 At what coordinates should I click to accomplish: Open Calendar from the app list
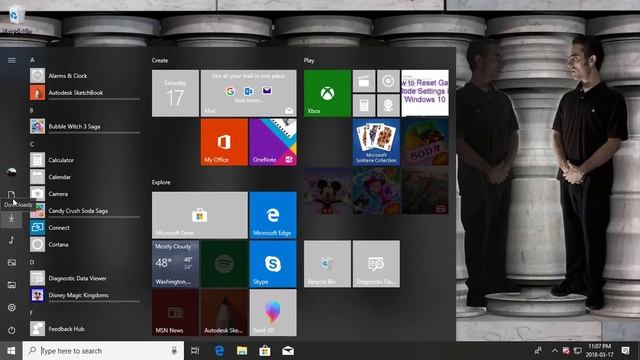tap(85, 177)
